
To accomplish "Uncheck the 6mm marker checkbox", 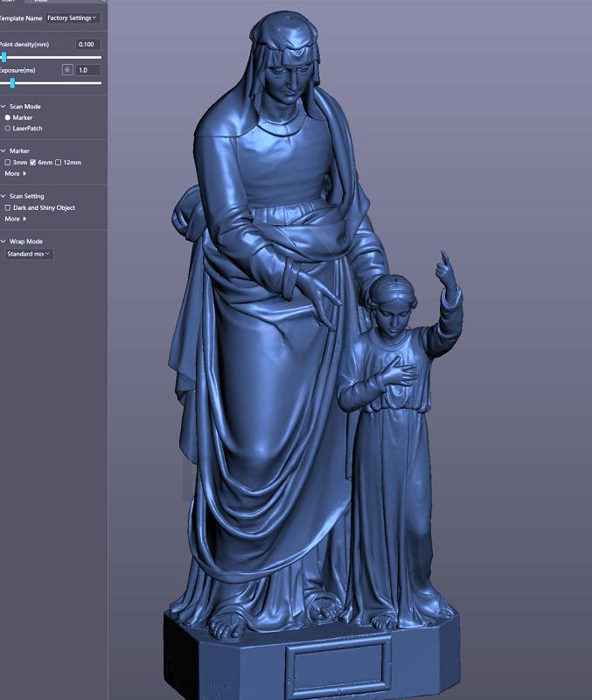I will (33, 163).
